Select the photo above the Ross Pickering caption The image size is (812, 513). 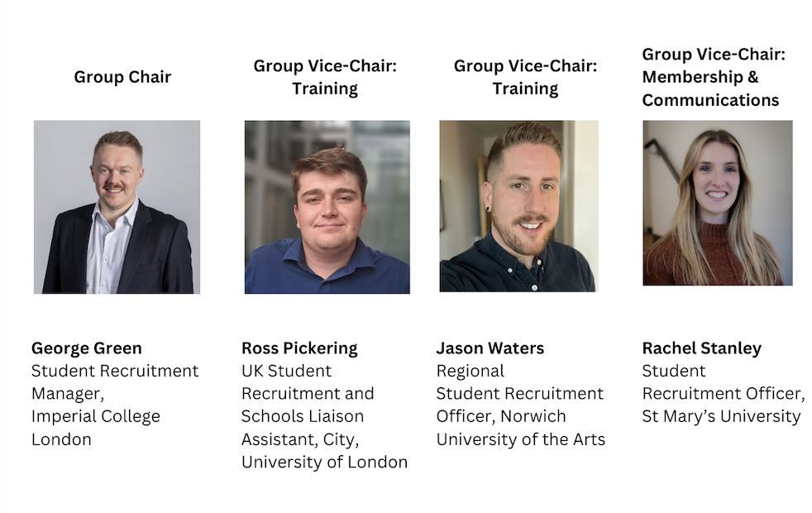click(327, 208)
